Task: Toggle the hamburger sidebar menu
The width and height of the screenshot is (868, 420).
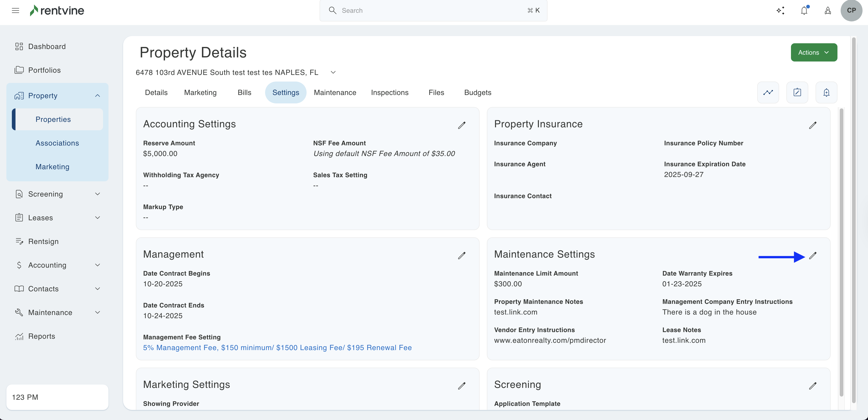Action: [x=15, y=10]
